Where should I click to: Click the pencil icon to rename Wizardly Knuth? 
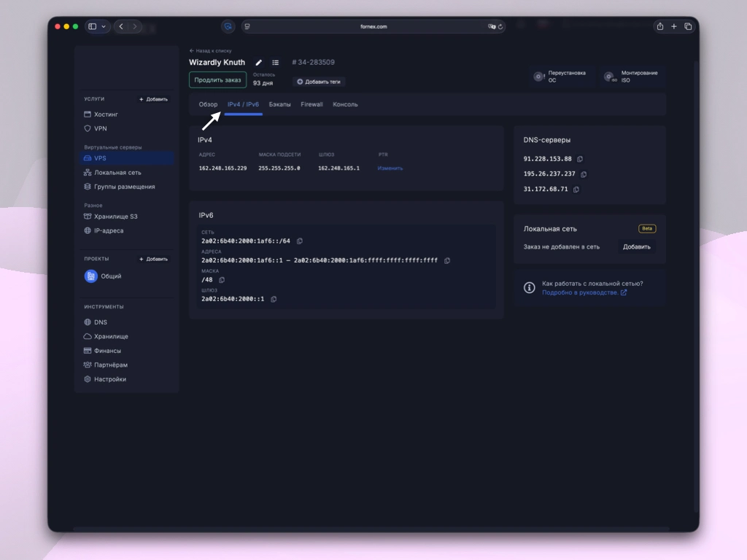(258, 63)
